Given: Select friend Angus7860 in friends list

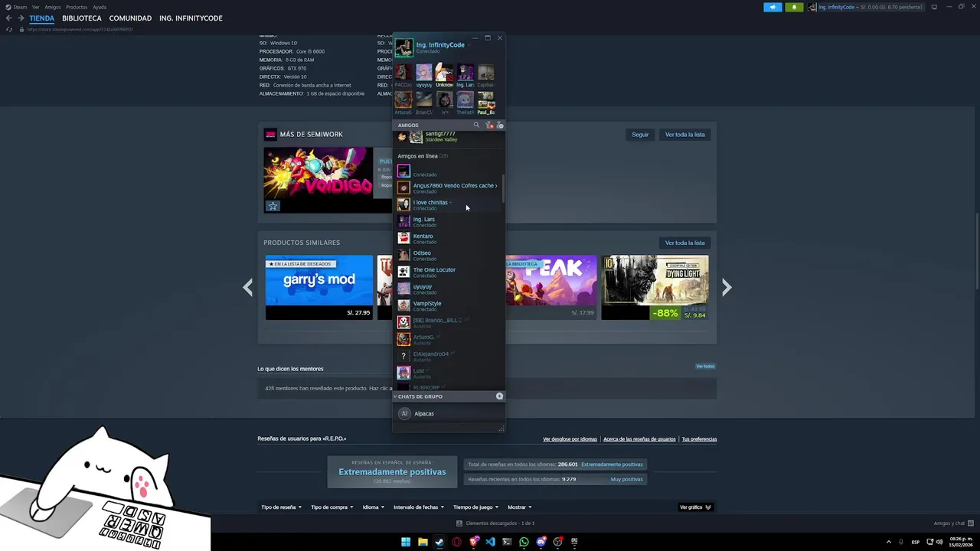Looking at the screenshot, I should [448, 187].
